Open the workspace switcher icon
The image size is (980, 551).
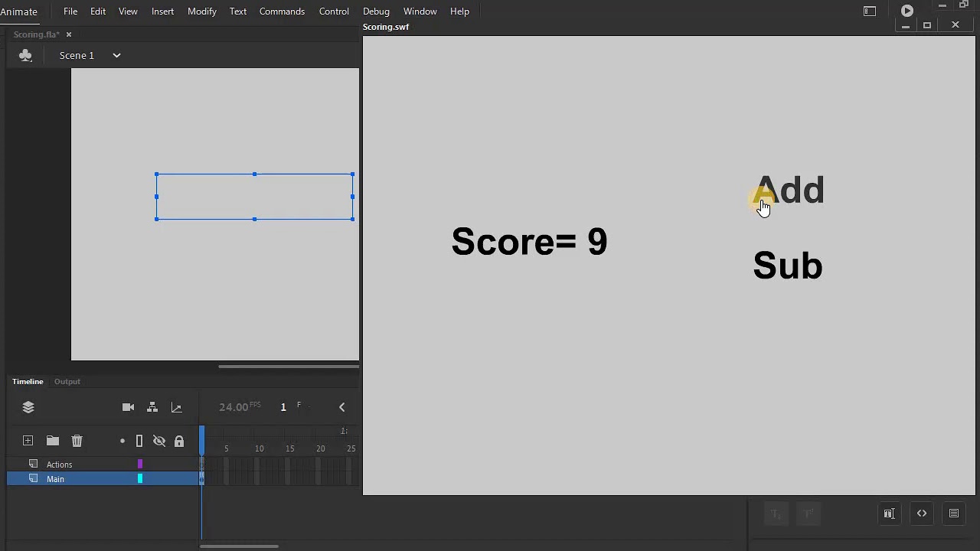pos(870,11)
